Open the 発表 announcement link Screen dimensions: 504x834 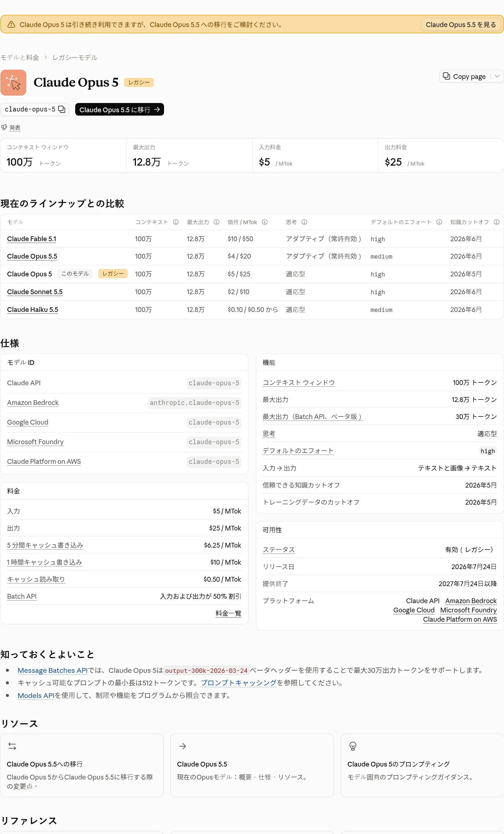coord(15,127)
